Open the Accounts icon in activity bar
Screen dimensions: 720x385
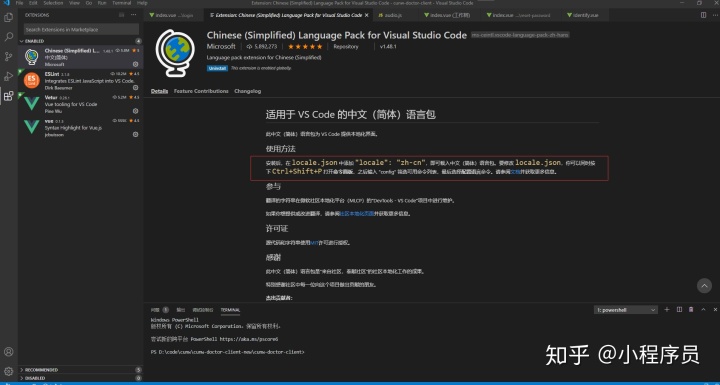(x=8, y=352)
